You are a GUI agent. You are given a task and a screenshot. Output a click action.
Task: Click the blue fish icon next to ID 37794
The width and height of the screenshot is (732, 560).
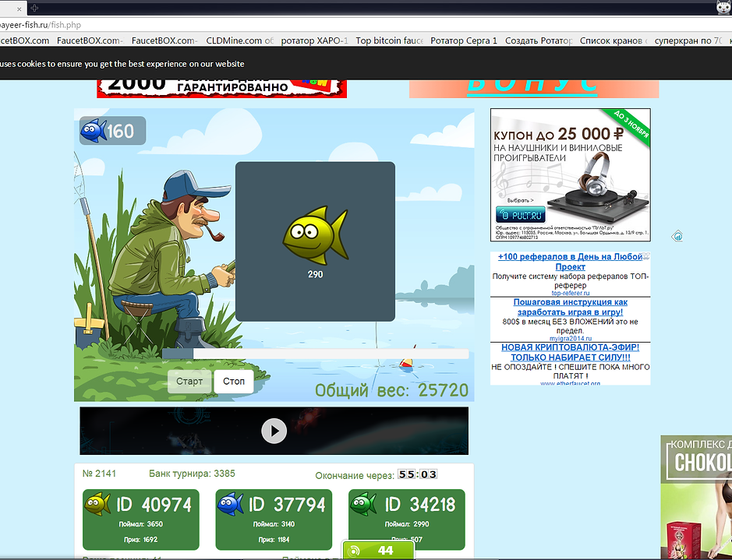[231, 504]
